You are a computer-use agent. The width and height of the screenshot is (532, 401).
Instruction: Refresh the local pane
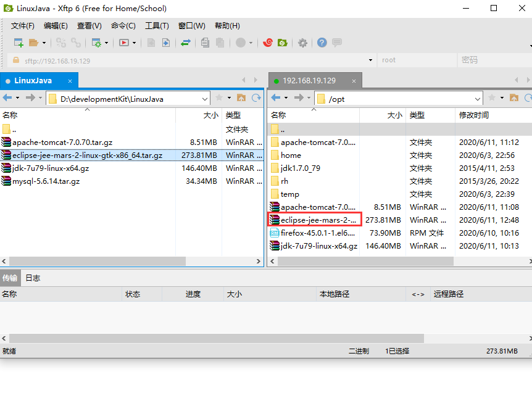[x=256, y=98]
